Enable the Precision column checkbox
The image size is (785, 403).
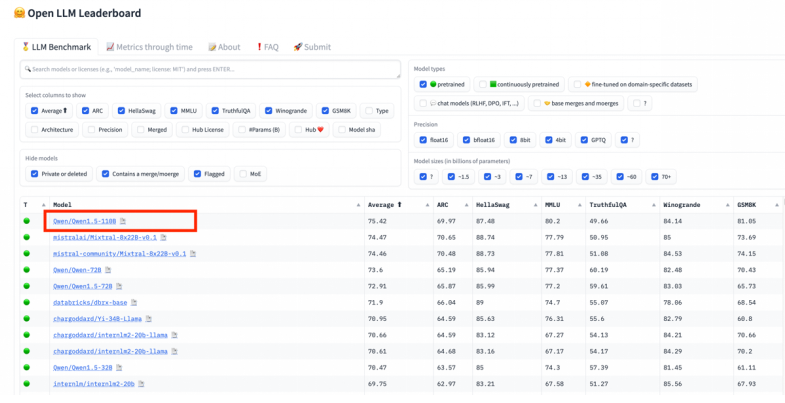point(92,130)
